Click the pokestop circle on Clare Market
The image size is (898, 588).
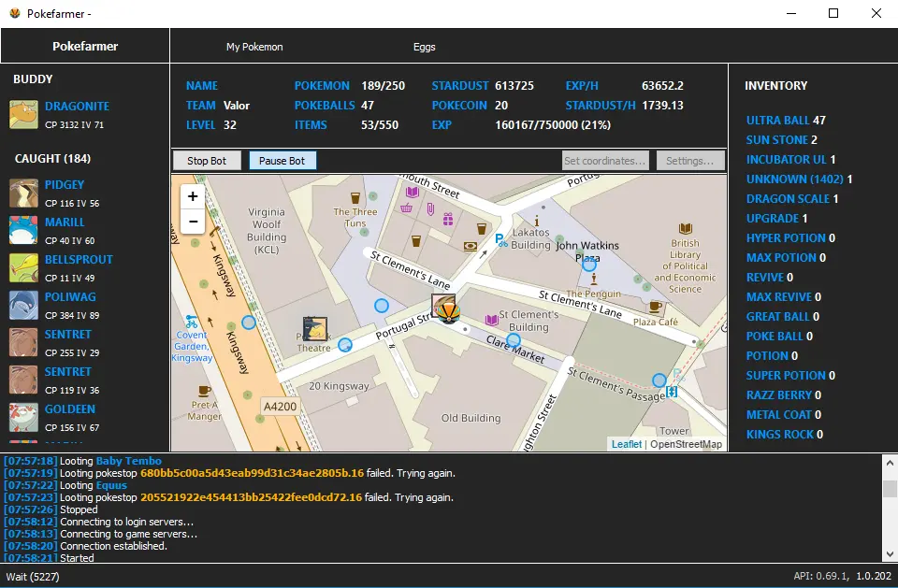click(x=514, y=340)
